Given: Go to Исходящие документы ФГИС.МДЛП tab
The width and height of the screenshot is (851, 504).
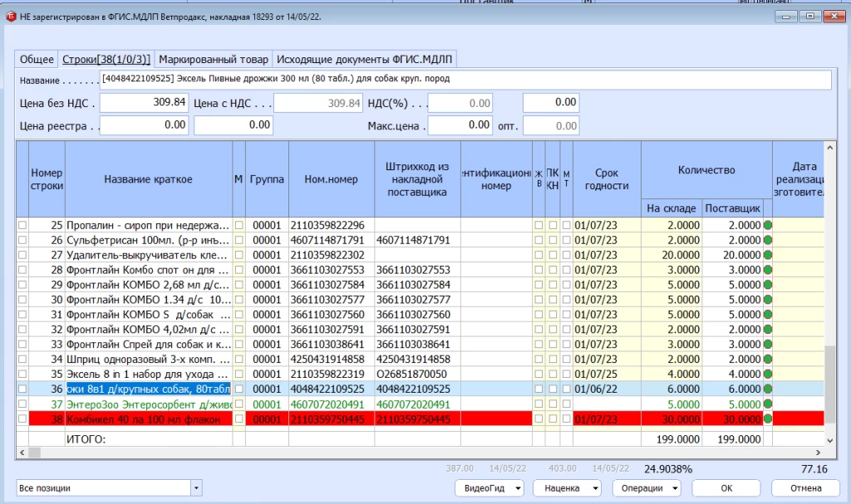Looking at the screenshot, I should [x=364, y=59].
